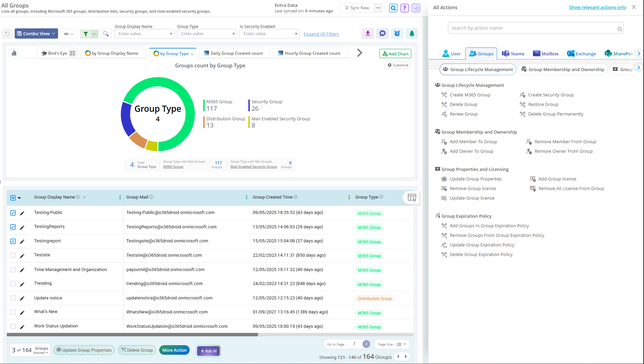Open the Combo View dropdown
The height and width of the screenshot is (364, 644).
(x=36, y=34)
